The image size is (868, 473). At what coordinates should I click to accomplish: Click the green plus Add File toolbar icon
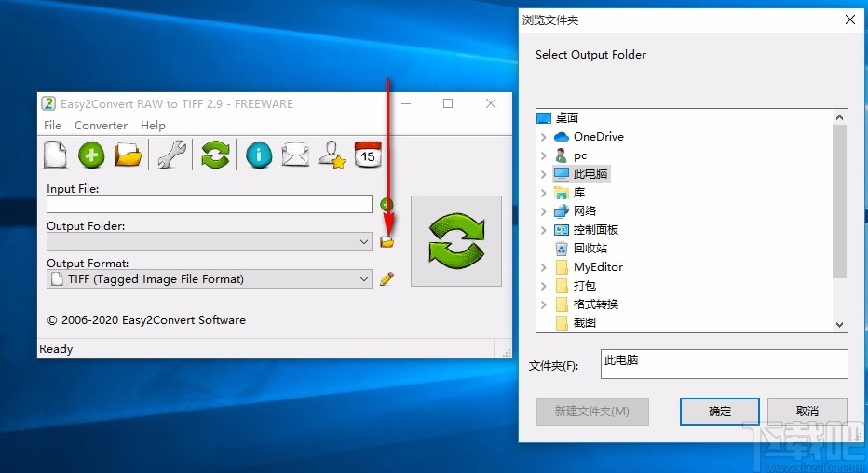[x=91, y=155]
